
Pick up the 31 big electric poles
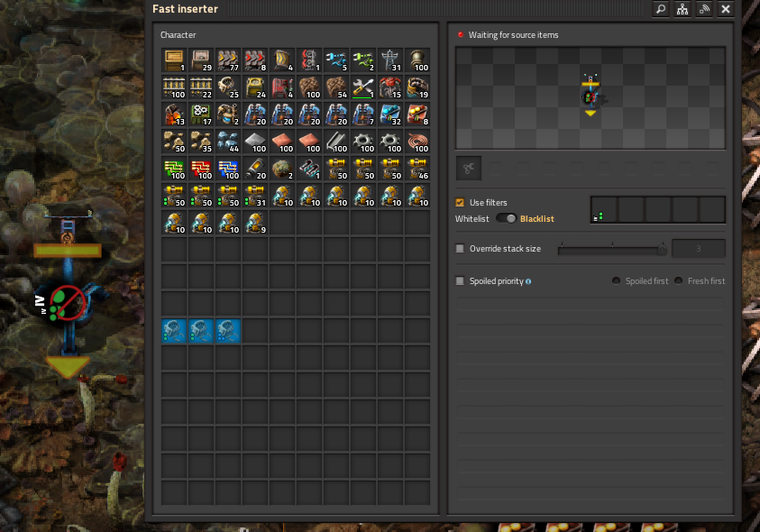(x=391, y=60)
